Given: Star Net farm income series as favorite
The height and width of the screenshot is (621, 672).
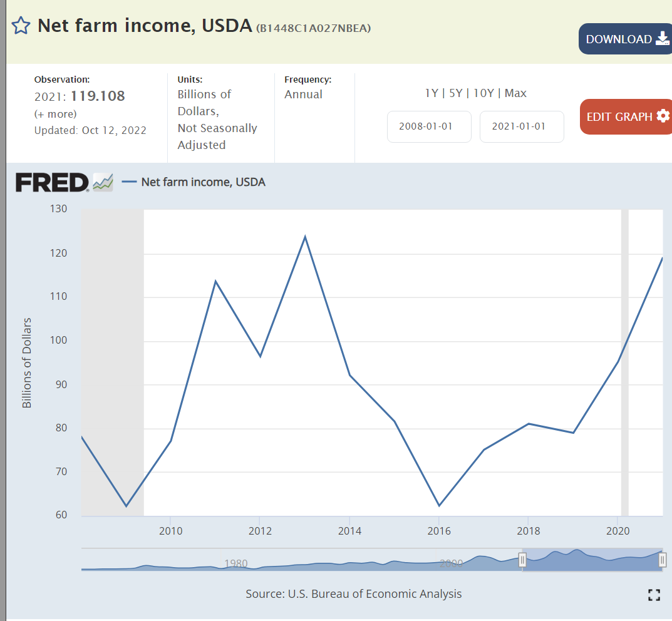Looking at the screenshot, I should click(x=21, y=26).
